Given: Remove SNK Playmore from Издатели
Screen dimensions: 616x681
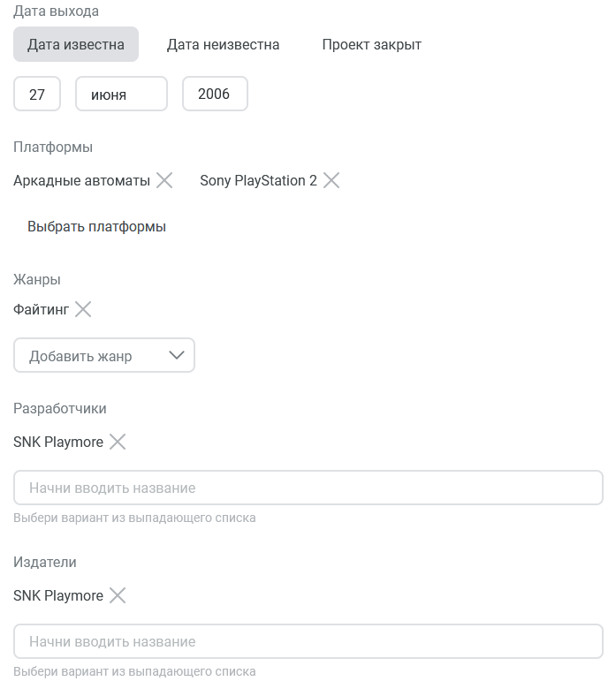Looking at the screenshot, I should pos(118,595).
